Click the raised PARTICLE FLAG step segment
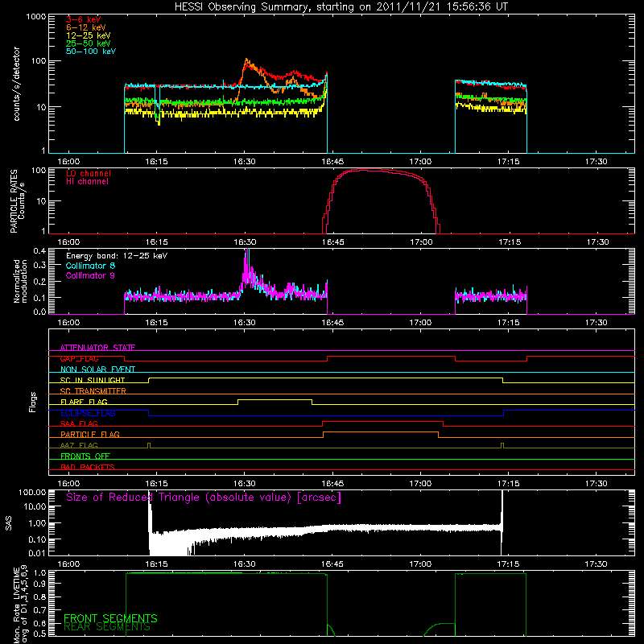The image size is (644, 644). (x=381, y=432)
